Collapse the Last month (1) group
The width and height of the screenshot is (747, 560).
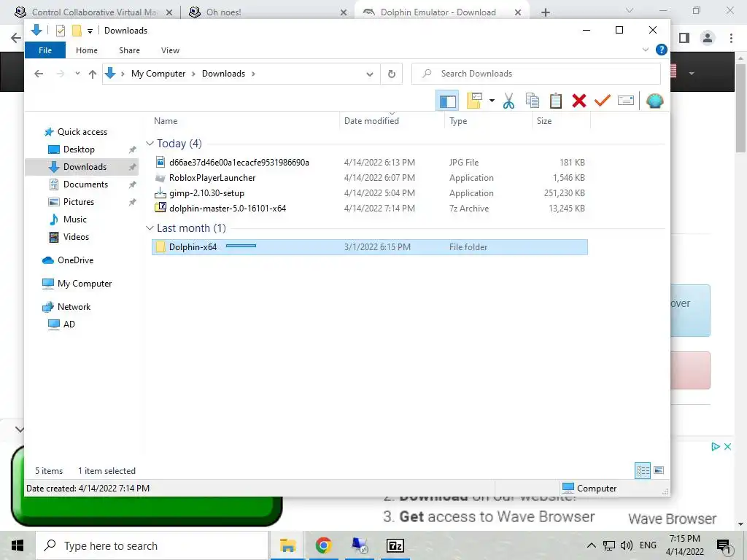pos(150,228)
